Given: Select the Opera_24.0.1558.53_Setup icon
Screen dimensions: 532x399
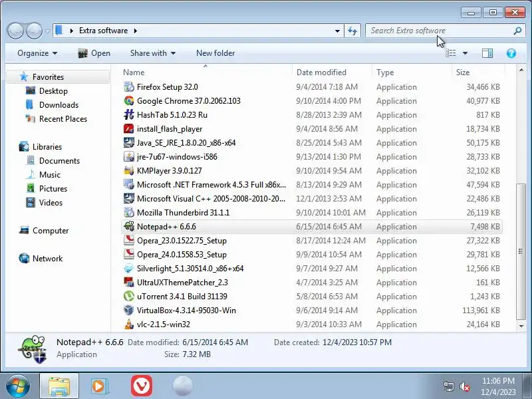Looking at the screenshot, I should [129, 255].
